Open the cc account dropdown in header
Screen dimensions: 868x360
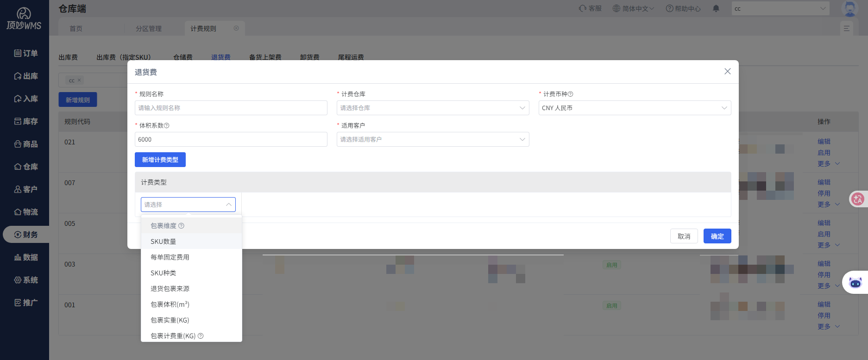click(780, 8)
